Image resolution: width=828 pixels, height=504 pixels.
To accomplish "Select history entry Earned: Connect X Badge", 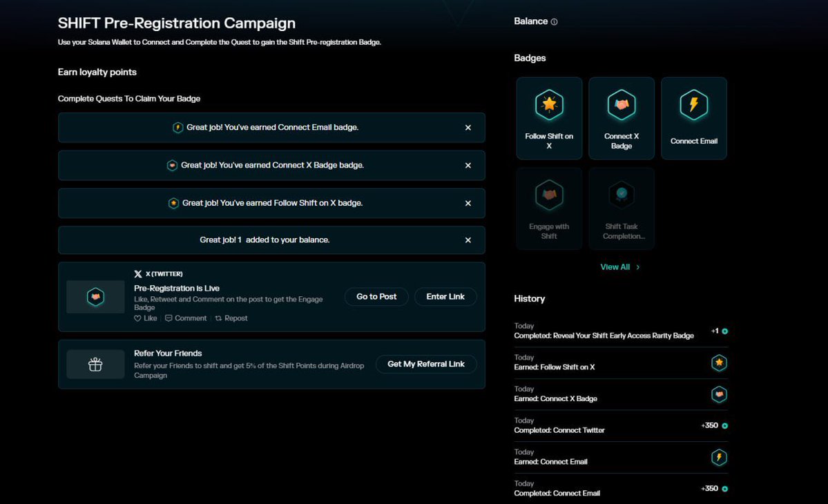I will pyautogui.click(x=621, y=394).
